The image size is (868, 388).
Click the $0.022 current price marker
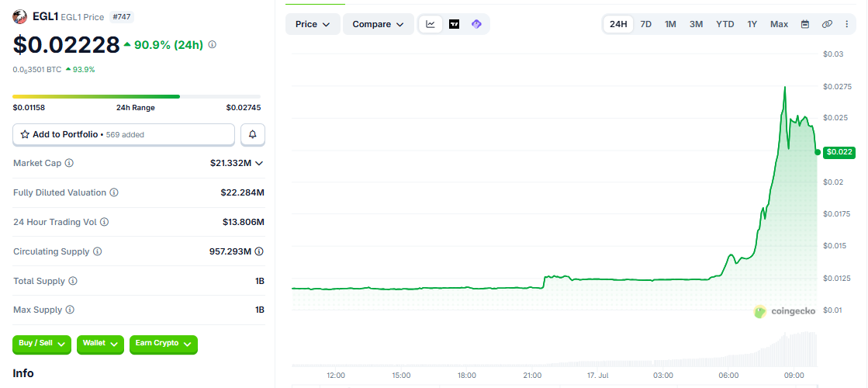click(839, 152)
